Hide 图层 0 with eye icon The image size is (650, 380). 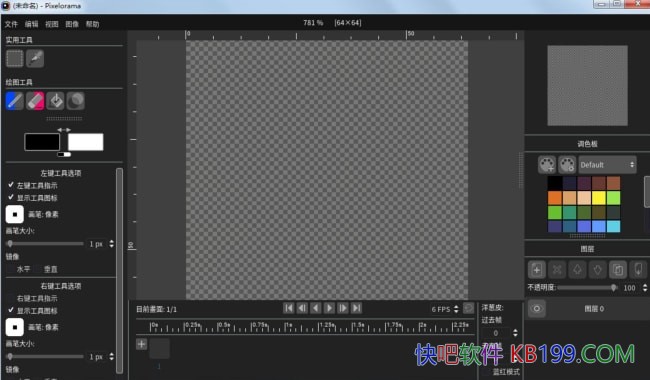point(536,309)
